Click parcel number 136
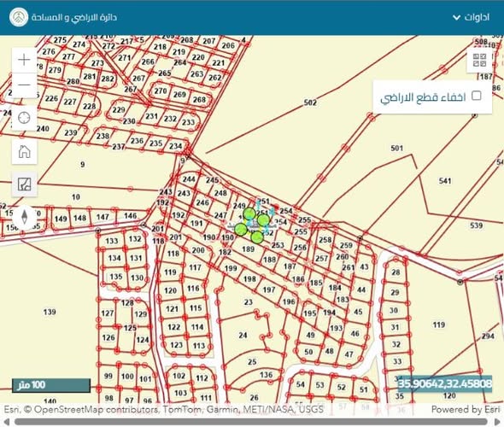504x427 pixels. (x=267, y=375)
